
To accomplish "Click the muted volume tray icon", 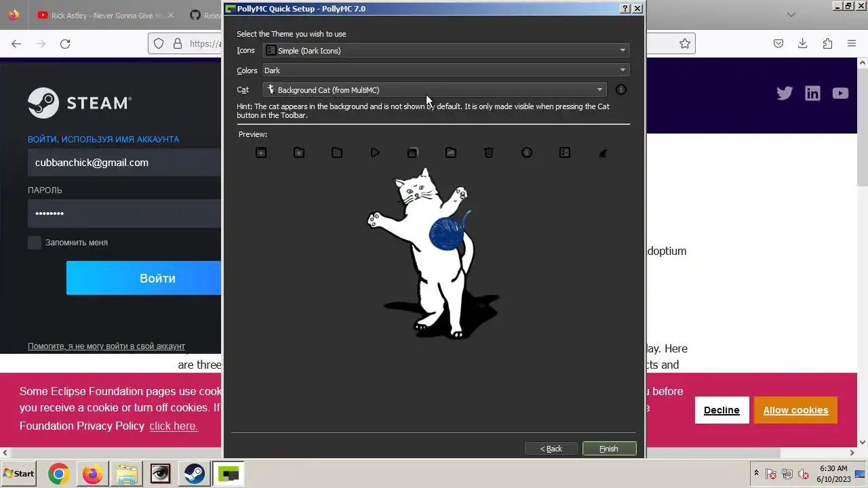I will click(x=804, y=474).
